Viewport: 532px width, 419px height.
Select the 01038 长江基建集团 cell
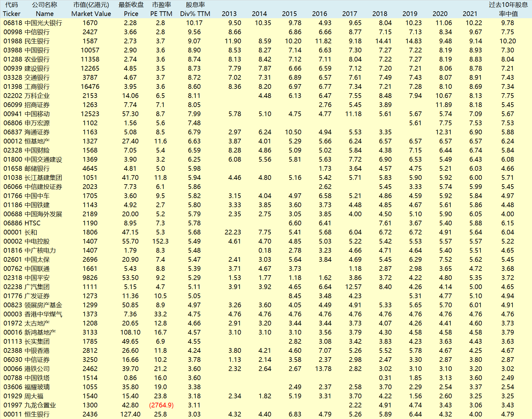coord(33,178)
